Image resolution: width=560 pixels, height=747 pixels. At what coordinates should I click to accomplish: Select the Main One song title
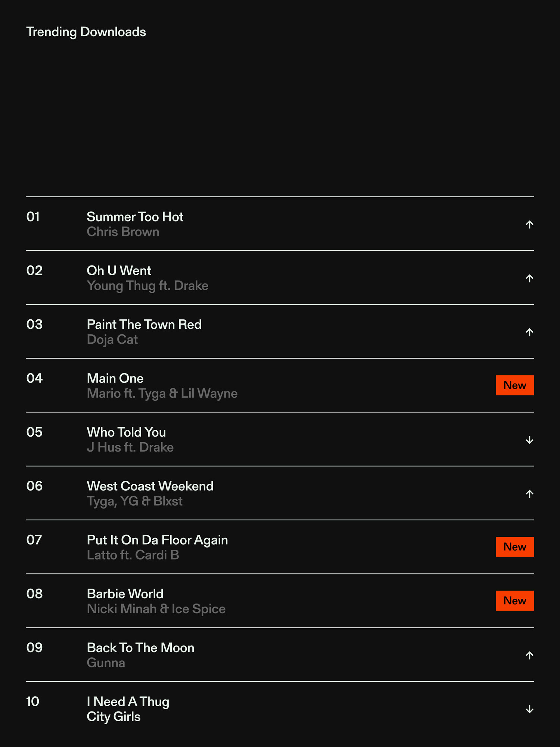(x=115, y=378)
